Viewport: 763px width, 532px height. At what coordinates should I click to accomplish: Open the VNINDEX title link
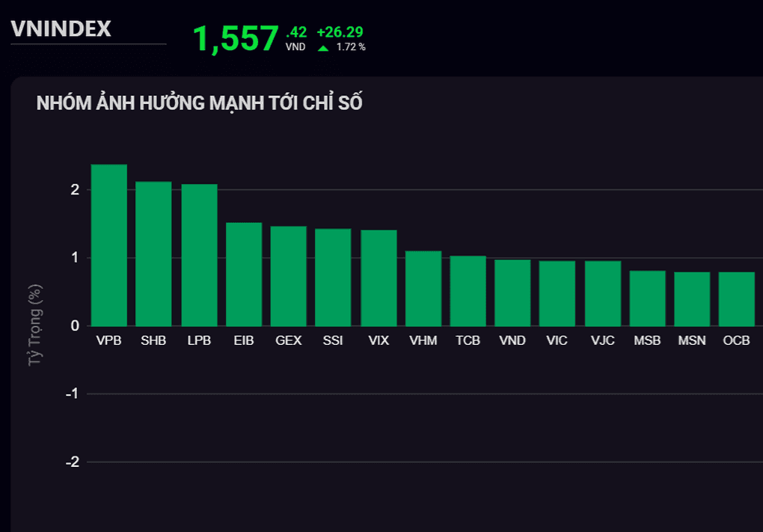(61, 29)
